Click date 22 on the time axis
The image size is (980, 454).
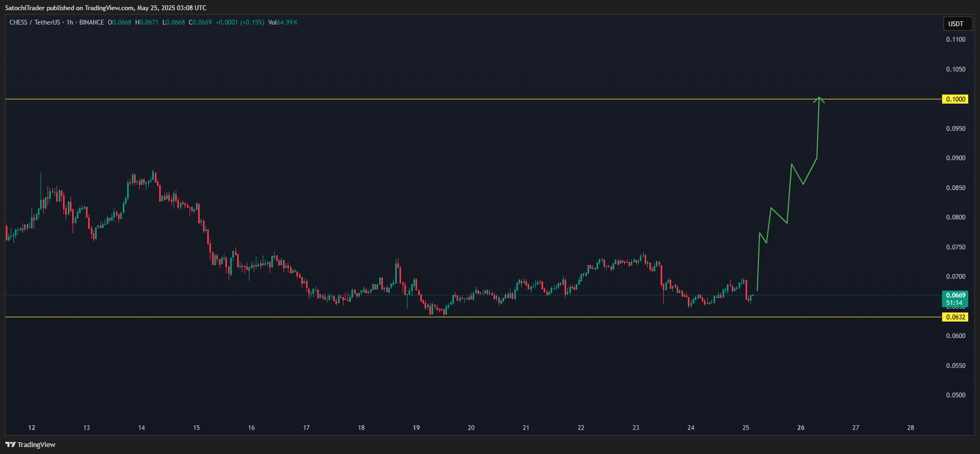coord(581,428)
